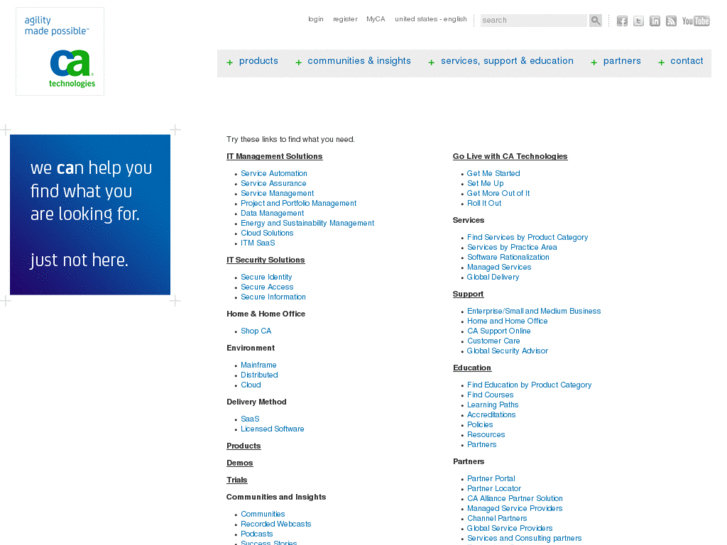Screen dimensions: 727x545
Task: Focus the search input field
Action: coord(534,20)
